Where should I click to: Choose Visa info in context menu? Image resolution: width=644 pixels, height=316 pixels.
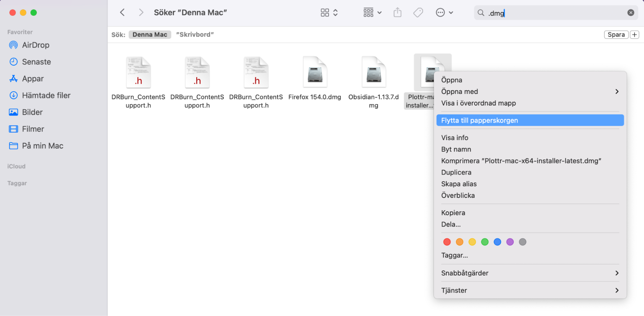click(x=530, y=138)
